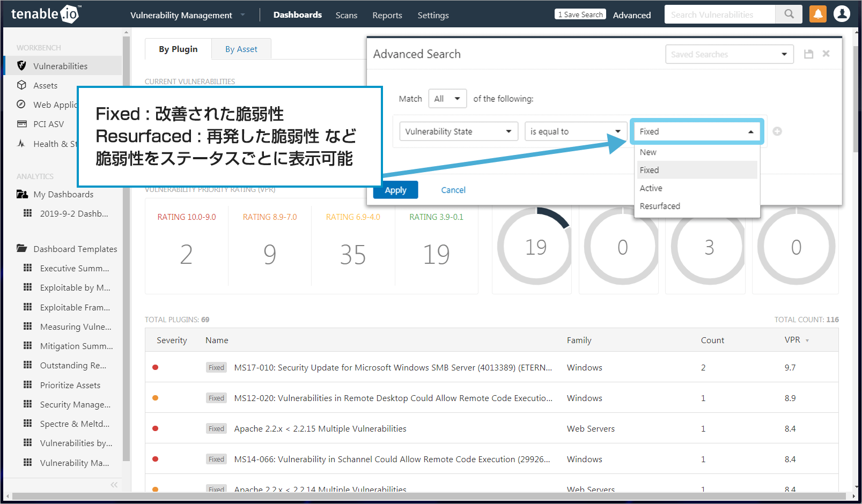Click the Rating 6.9-4.0 count of 35
This screenshot has height=504, width=862.
[353, 254]
